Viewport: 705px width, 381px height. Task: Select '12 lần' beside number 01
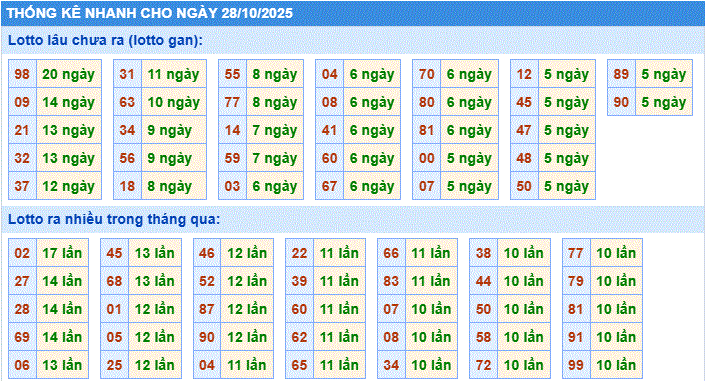coord(155,309)
